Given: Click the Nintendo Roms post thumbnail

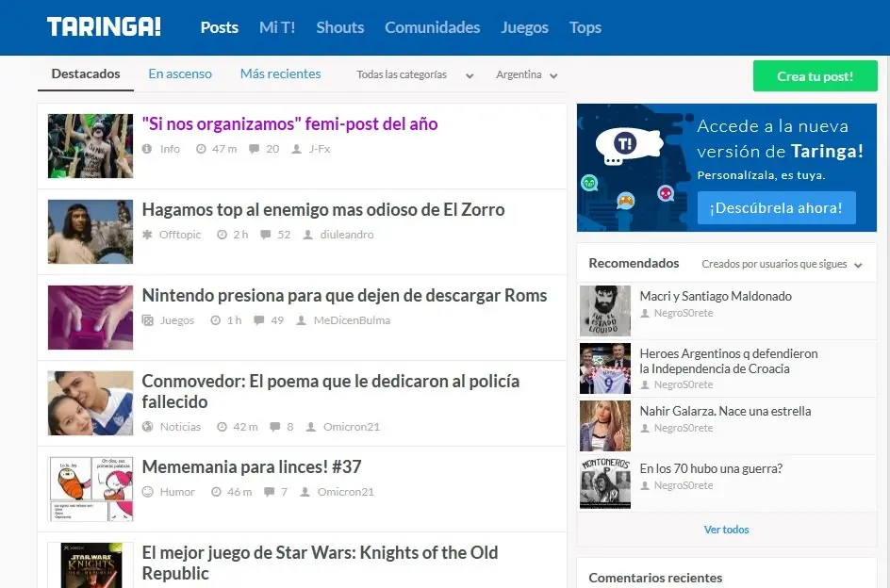Looking at the screenshot, I should [x=91, y=318].
